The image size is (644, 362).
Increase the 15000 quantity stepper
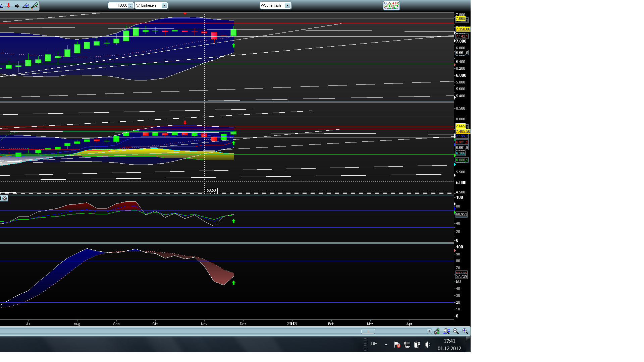130,4
